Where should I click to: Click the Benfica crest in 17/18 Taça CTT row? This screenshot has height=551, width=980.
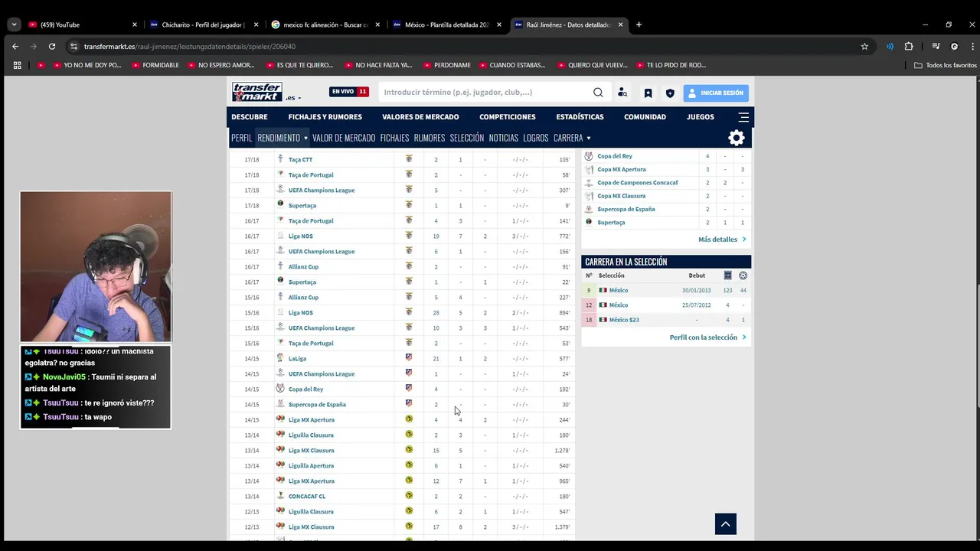tap(409, 159)
